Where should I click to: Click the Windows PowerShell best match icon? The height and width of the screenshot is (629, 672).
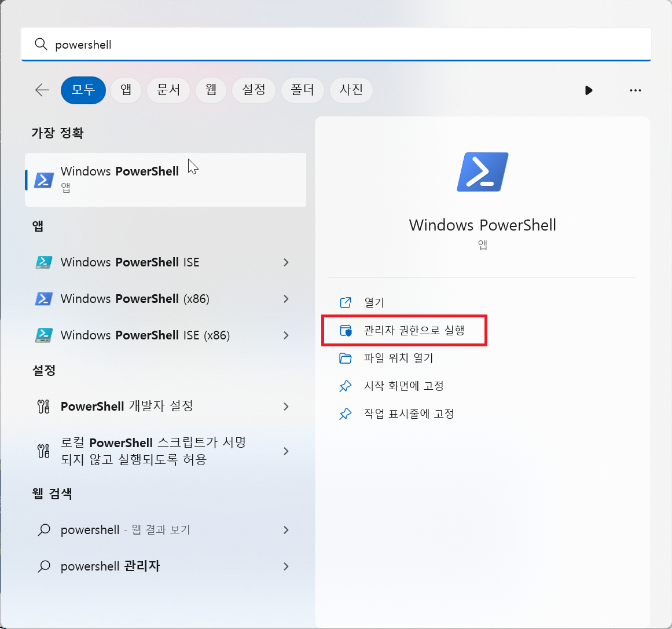pyautogui.click(x=44, y=180)
